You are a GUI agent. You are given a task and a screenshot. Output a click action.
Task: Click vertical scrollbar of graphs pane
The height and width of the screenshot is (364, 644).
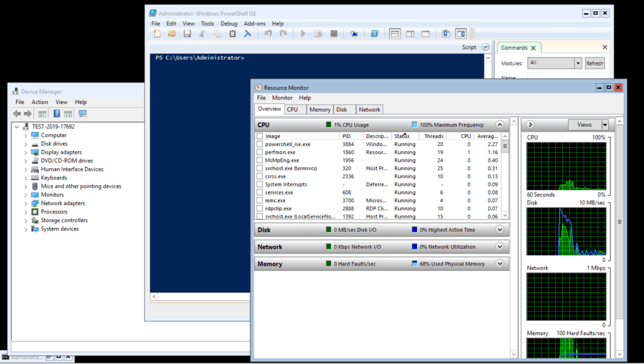(x=619, y=221)
